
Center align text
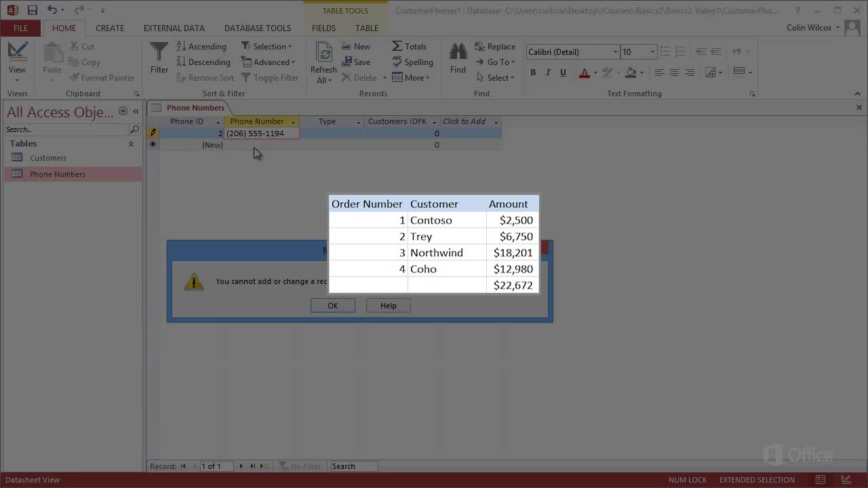point(674,73)
